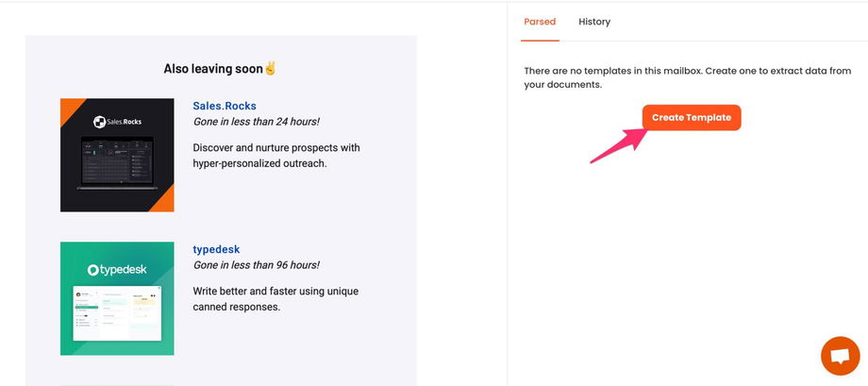Click the typedesk canned responses description

pos(275,299)
